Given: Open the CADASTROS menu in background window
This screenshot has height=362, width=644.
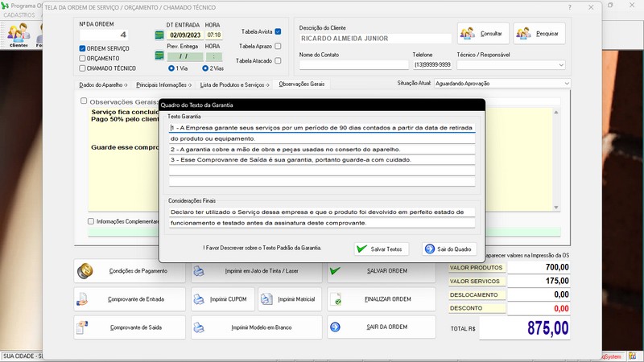Looking at the screenshot, I should [19, 14].
